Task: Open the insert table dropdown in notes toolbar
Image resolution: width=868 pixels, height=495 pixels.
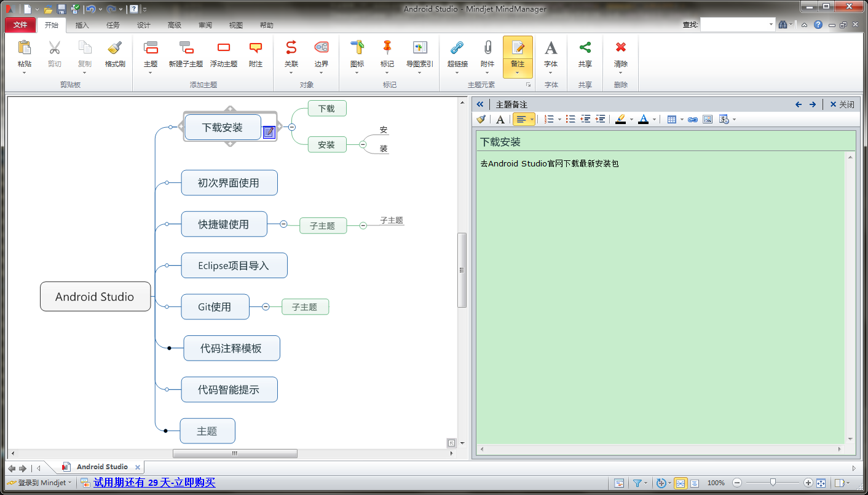Action: coord(682,119)
